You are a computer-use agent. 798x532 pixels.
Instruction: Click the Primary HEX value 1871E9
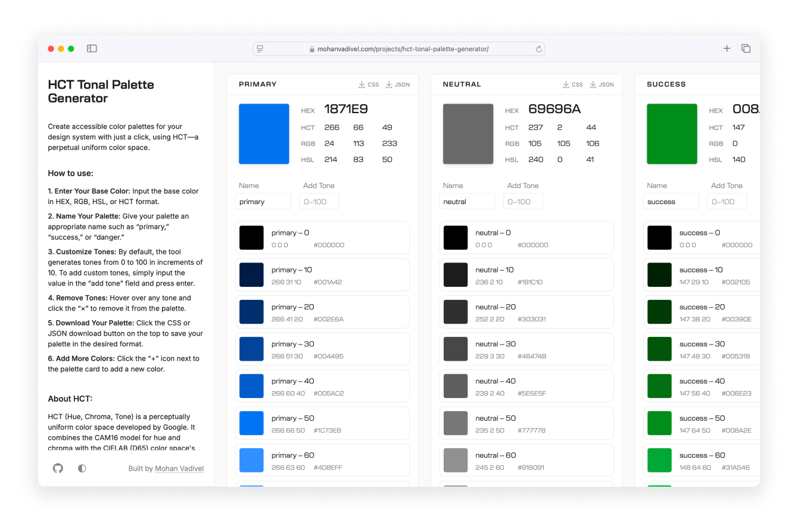coord(345,109)
